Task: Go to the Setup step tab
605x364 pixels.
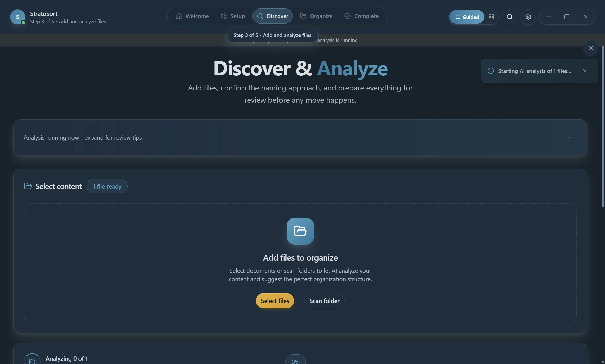Action: (233, 16)
